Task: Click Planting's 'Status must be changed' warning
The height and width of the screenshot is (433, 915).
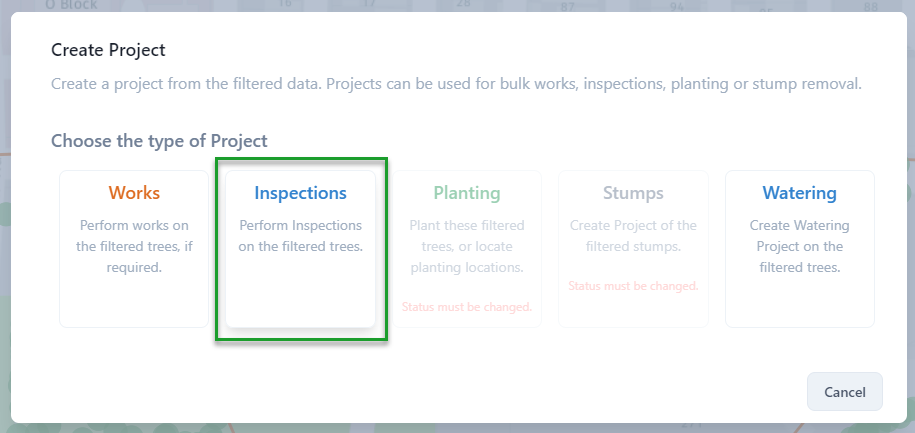Action: click(467, 306)
